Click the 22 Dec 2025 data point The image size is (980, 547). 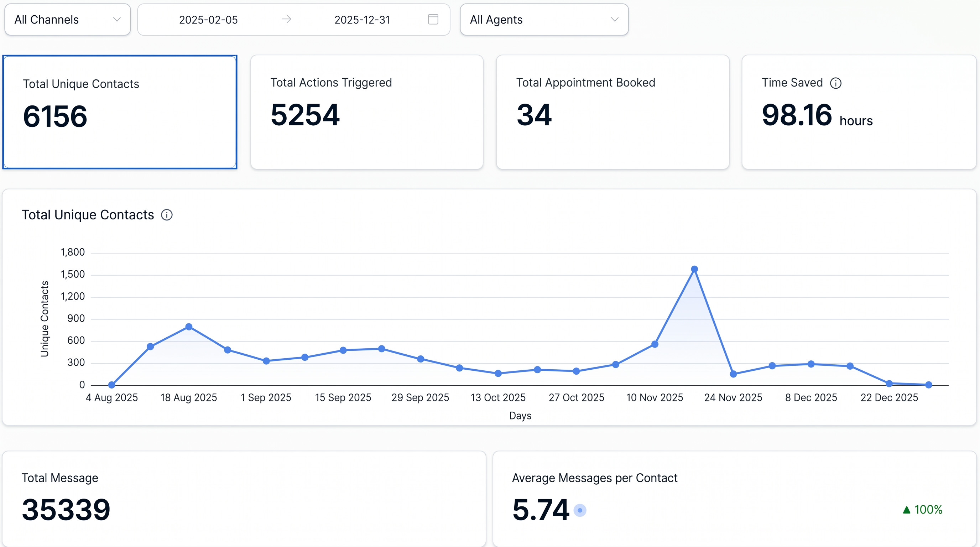coord(889,384)
